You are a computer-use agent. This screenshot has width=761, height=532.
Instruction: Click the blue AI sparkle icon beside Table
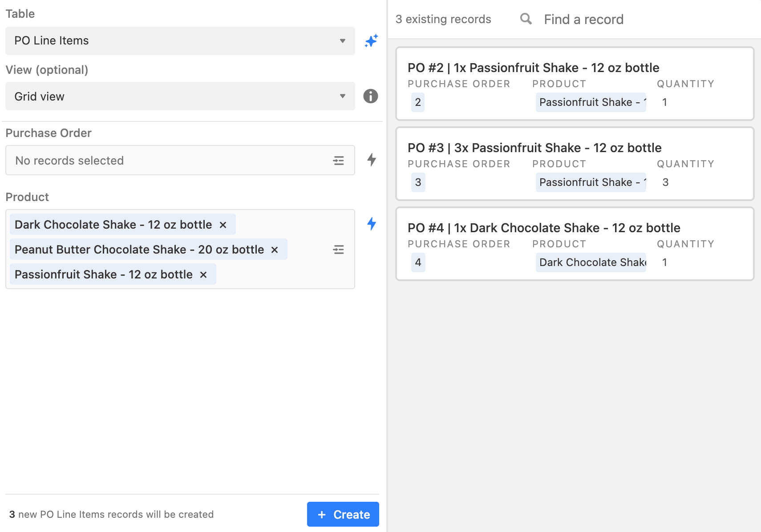click(x=371, y=41)
